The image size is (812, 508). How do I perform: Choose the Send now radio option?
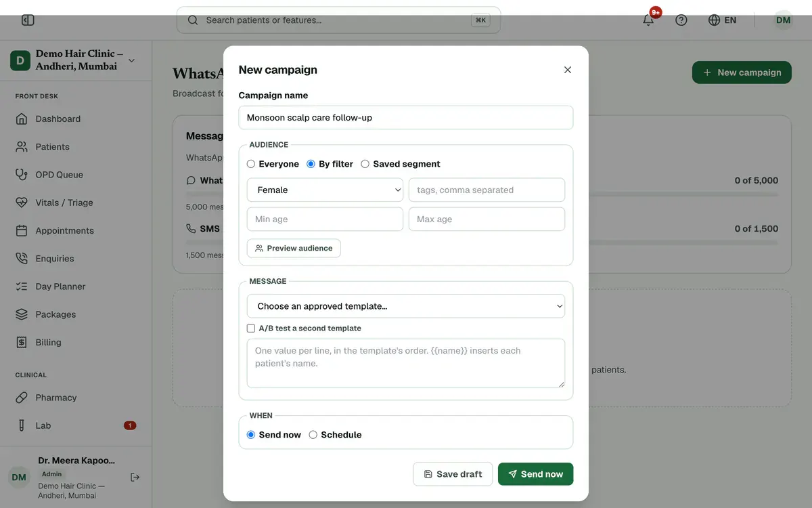[251, 435]
